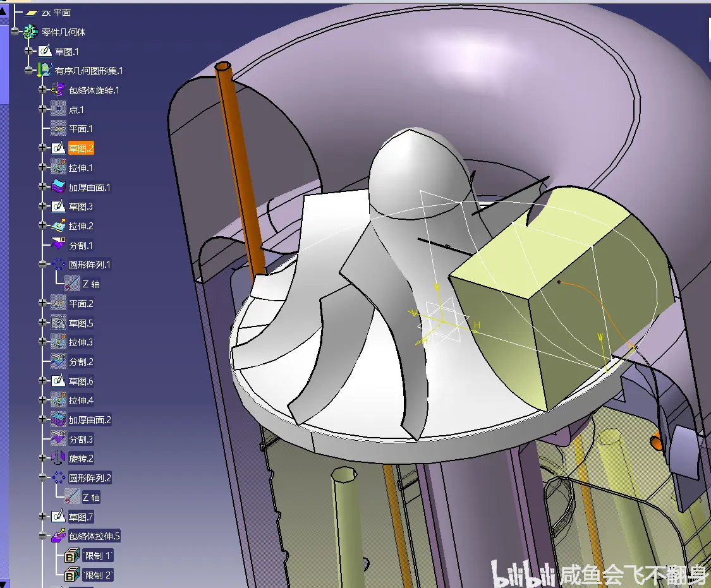
Task: Select the 加厚曲面.1 thick surface icon
Action: pos(58,187)
